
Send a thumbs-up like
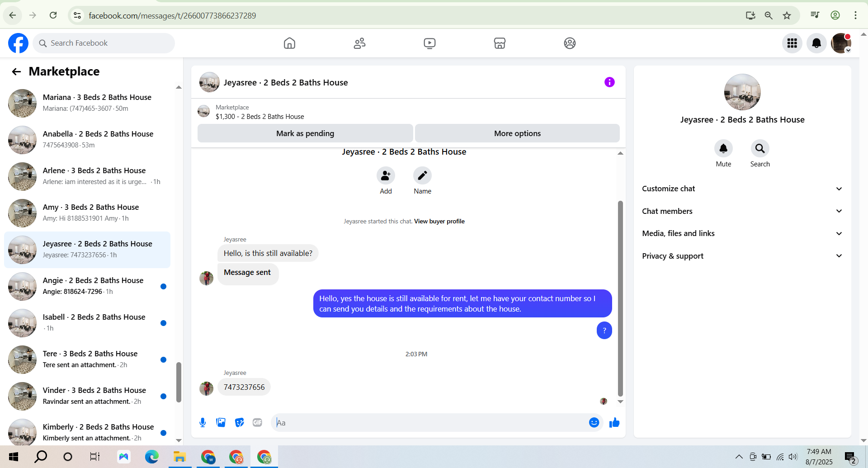(x=614, y=422)
